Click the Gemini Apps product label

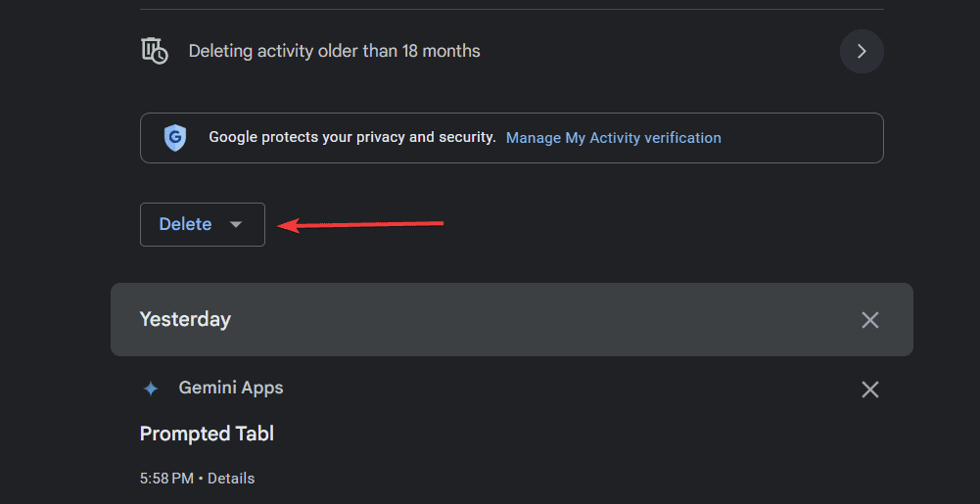[231, 388]
